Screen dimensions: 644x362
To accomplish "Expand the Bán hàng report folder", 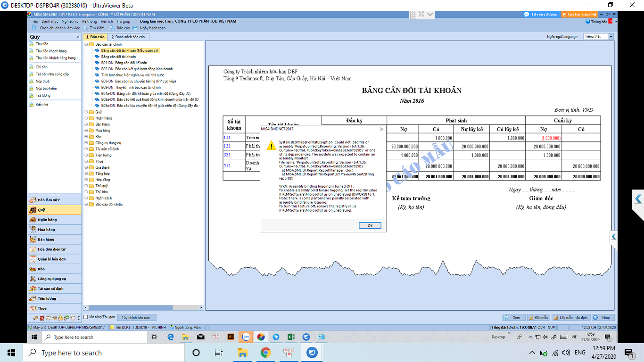I will tap(86, 124).
